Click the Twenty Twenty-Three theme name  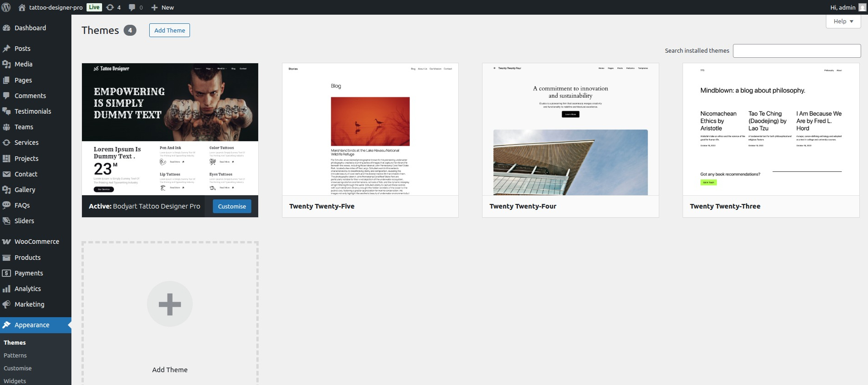[725, 206]
